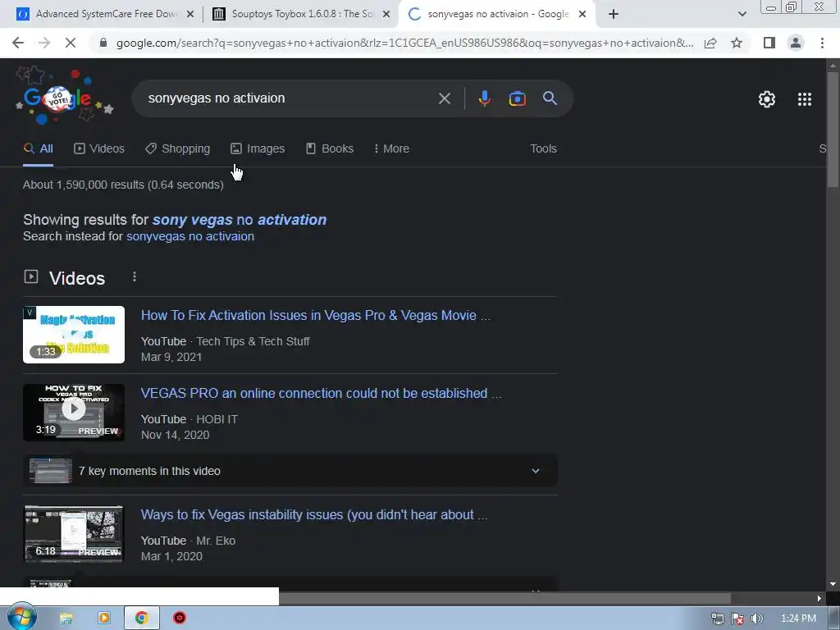Search instead for sonyvegas no activaion
The width and height of the screenshot is (840, 630).
pos(190,236)
